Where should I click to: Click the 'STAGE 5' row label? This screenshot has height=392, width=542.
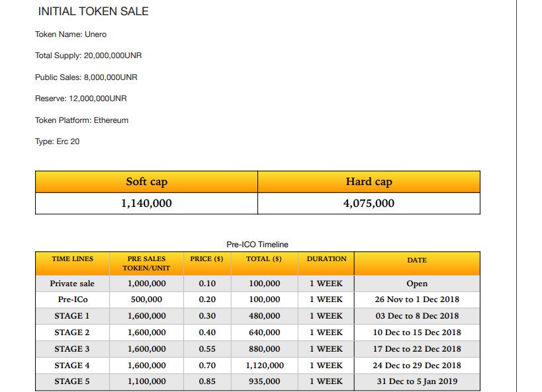(x=72, y=381)
